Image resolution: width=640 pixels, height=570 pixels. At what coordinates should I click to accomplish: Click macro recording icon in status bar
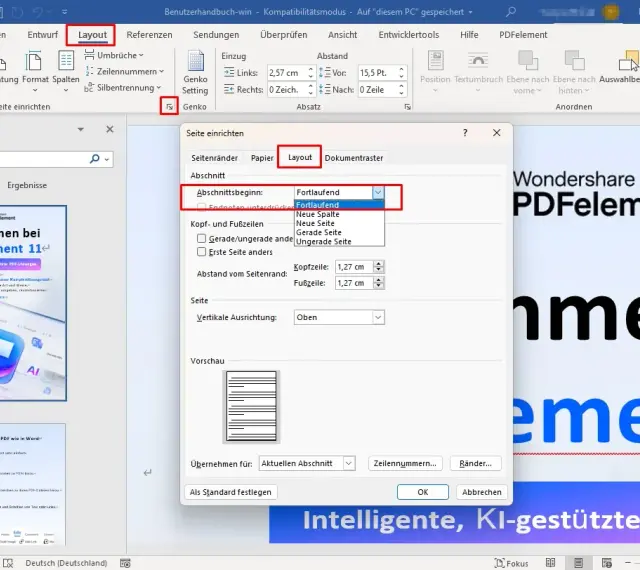point(125,563)
